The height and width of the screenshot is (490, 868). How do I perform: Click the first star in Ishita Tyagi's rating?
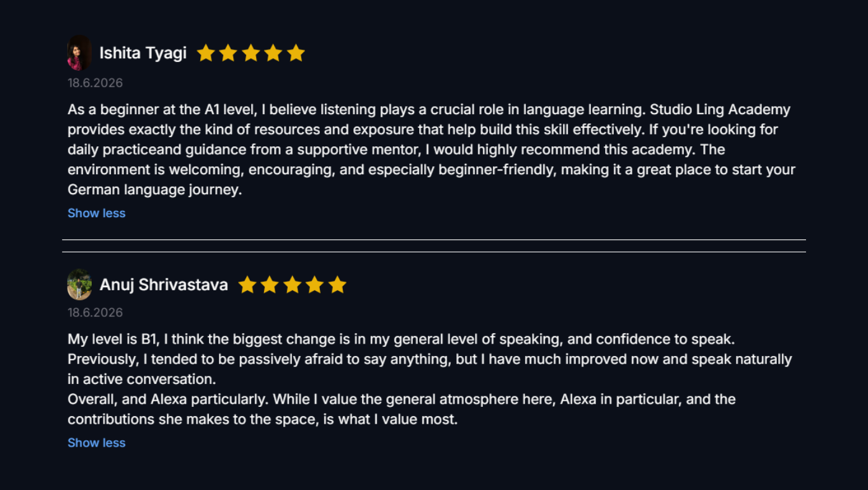pyautogui.click(x=206, y=53)
